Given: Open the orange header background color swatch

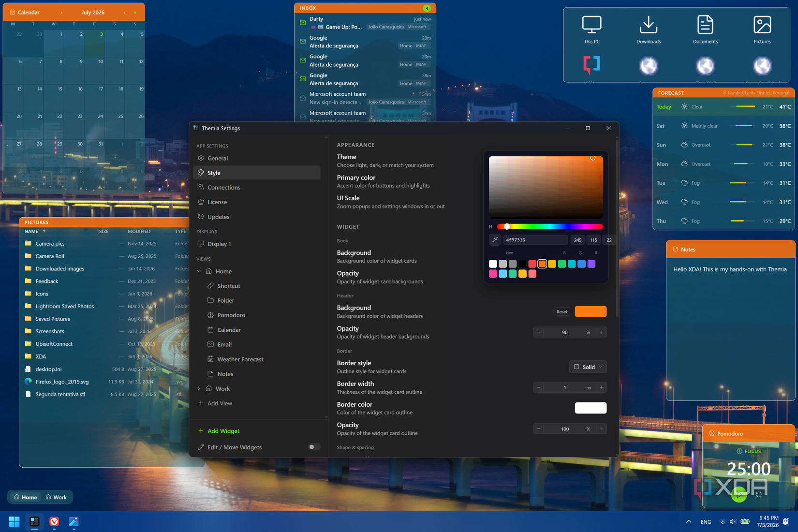Looking at the screenshot, I should coord(591,311).
